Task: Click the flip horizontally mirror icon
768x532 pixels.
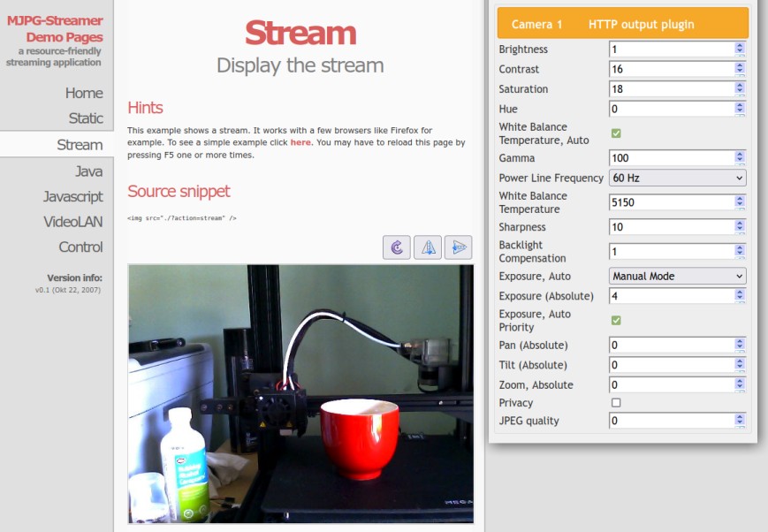Action: click(x=428, y=247)
